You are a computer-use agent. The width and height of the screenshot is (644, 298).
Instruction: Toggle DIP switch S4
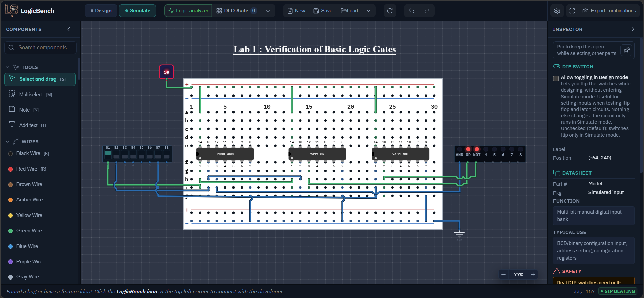point(133,155)
